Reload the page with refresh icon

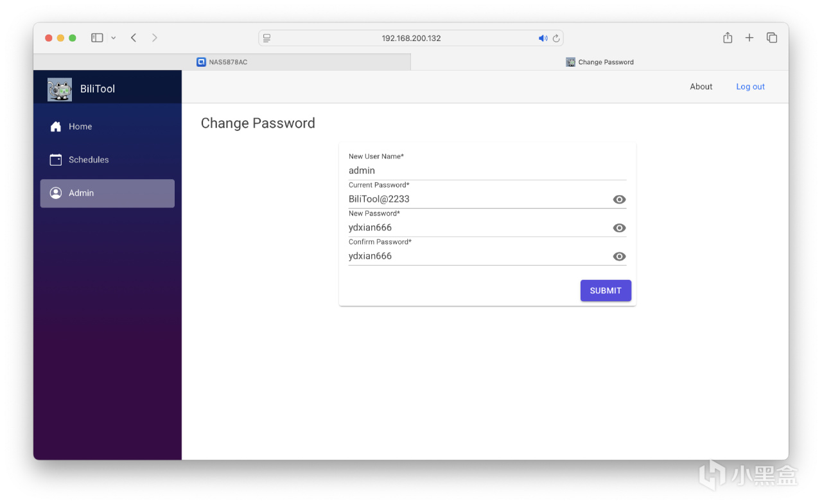(x=556, y=39)
